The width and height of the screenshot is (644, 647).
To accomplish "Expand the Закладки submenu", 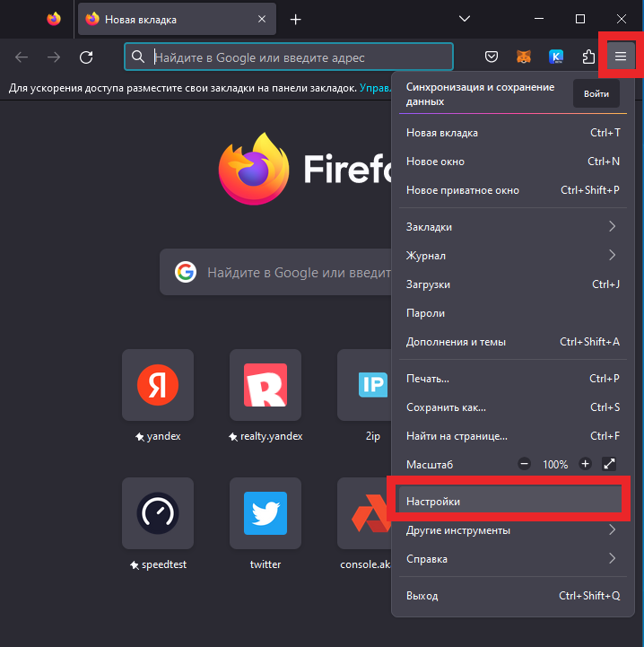I will (513, 226).
